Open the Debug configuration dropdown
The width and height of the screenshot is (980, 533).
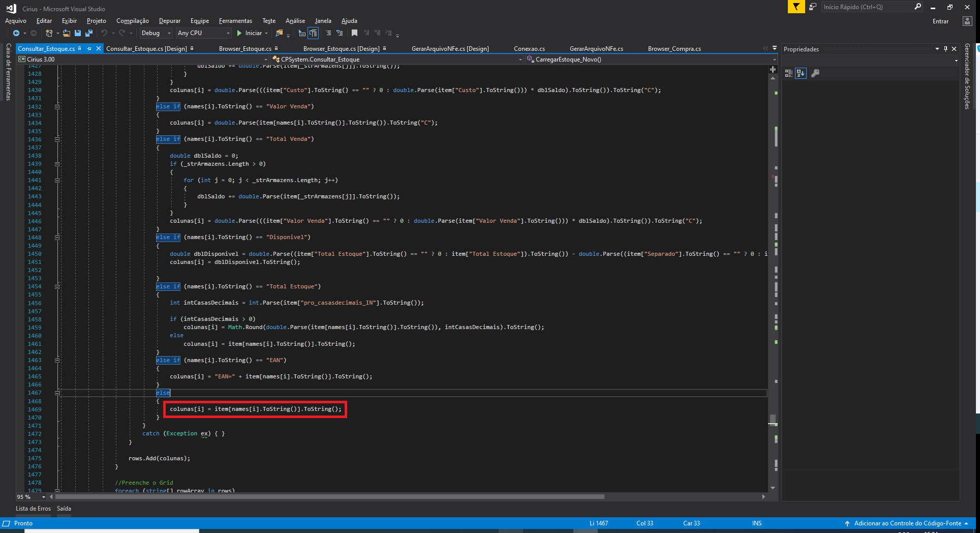pos(156,33)
